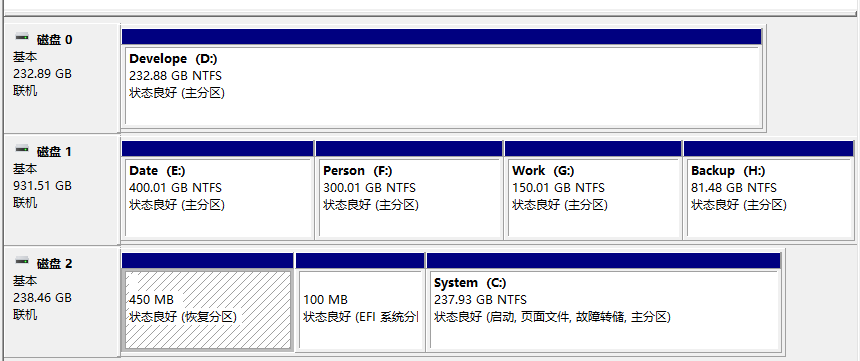Screen dimensions: 860x361
Task: Click the disk icon for 磁盘 1
Action: (x=22, y=150)
